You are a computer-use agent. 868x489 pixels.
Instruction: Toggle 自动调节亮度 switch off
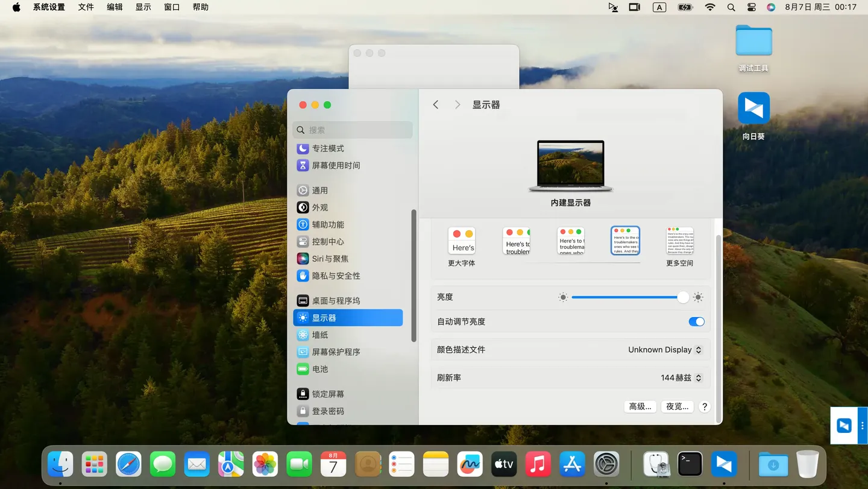696,322
